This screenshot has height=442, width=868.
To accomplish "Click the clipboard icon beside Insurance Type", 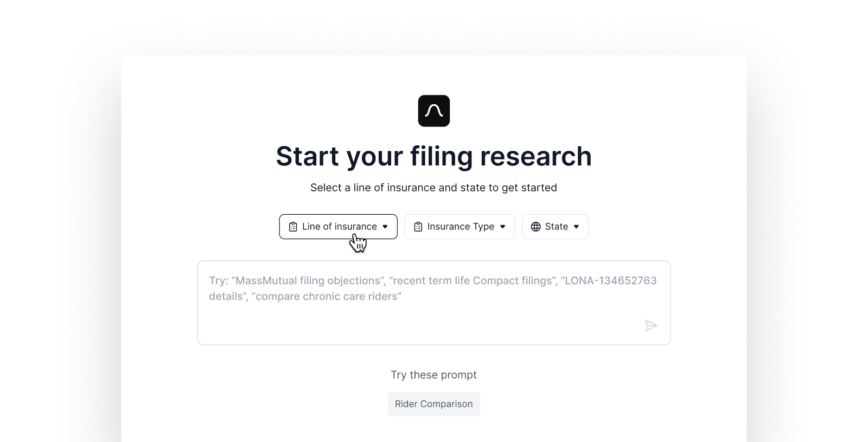I will (418, 227).
